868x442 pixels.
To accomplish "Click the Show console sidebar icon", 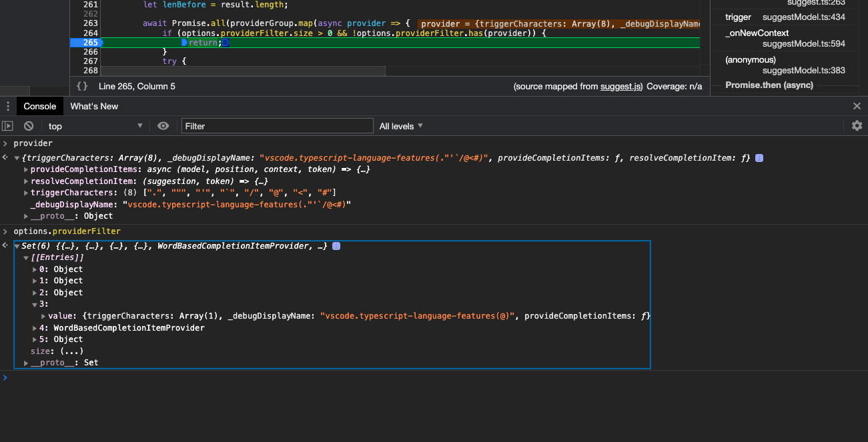I will (7, 125).
